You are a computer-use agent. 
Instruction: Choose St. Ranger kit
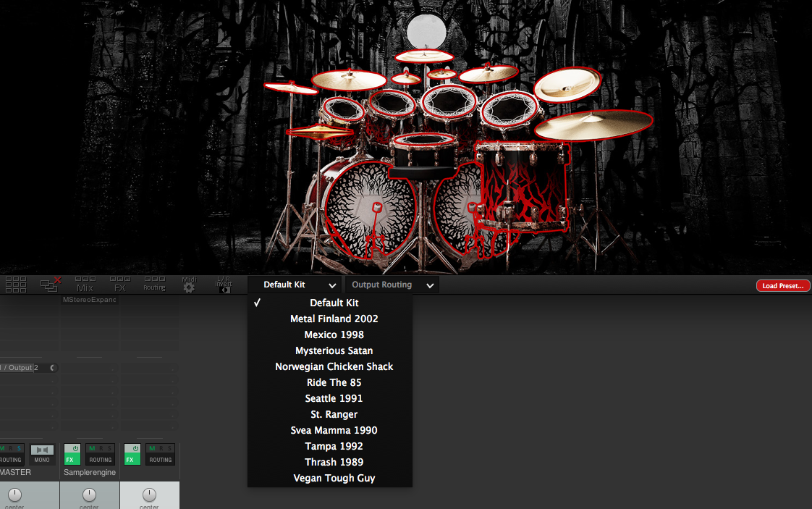point(331,415)
